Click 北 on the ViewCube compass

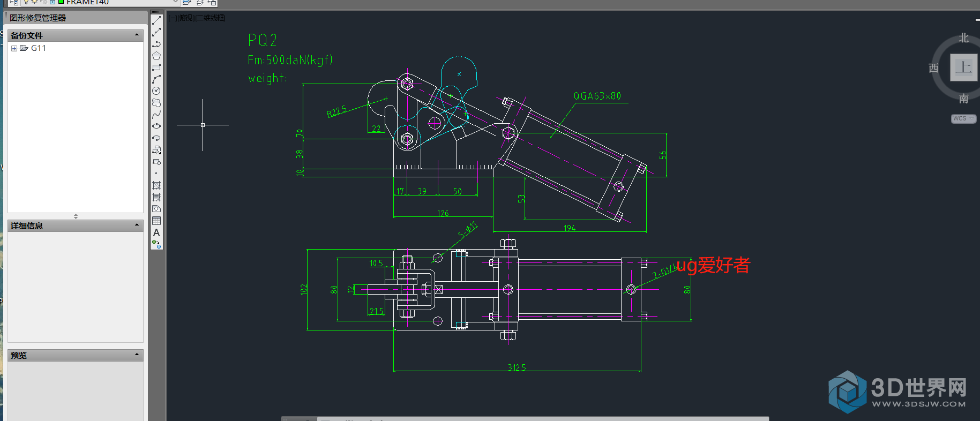[963, 38]
